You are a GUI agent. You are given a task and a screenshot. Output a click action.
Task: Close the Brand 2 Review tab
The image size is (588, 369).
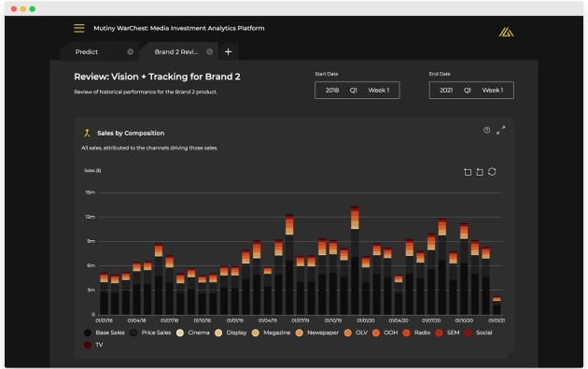click(x=210, y=51)
